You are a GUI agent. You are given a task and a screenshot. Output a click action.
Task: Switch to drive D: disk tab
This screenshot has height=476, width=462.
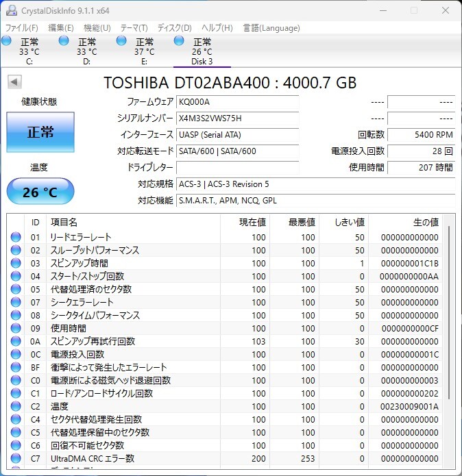coord(87,51)
